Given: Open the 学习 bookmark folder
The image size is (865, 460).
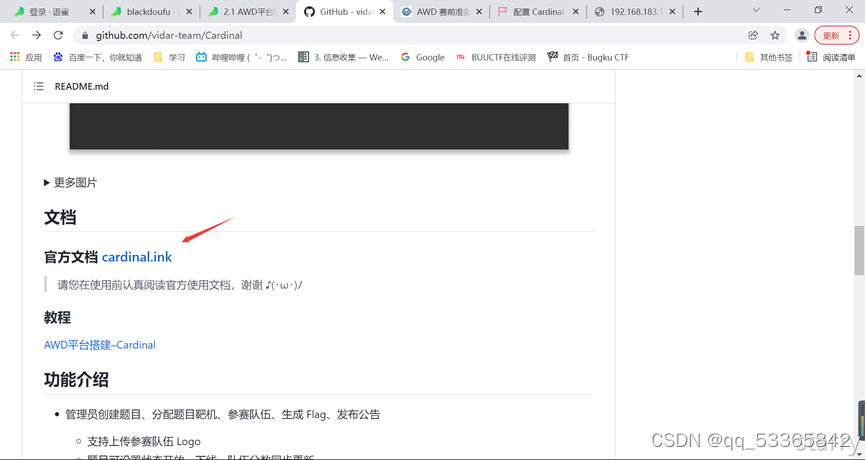Looking at the screenshot, I should [x=169, y=57].
